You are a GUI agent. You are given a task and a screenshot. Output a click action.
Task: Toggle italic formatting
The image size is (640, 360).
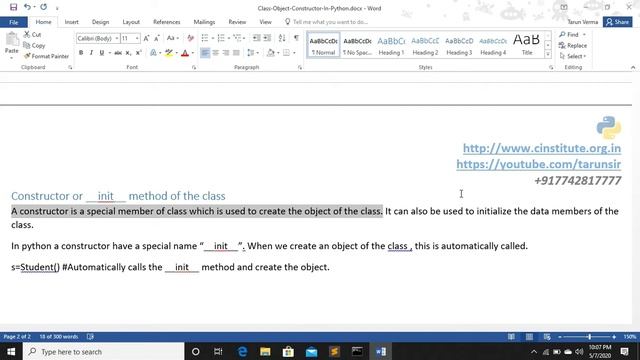click(91, 53)
